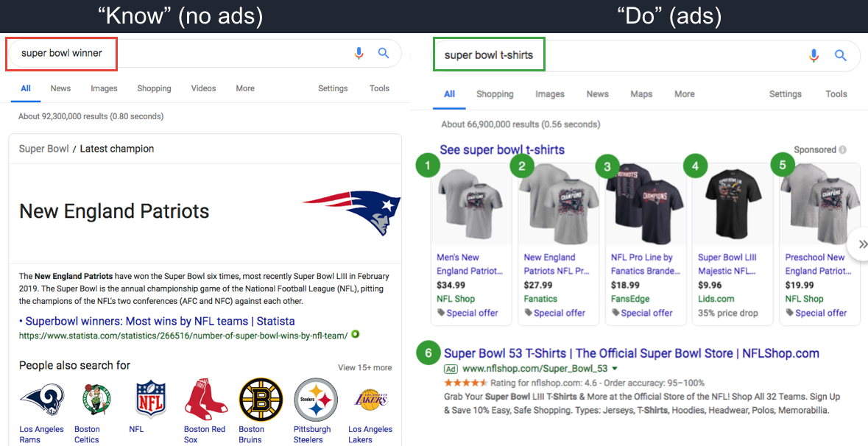Click the Boston Bruins logo
This screenshot has width=868, height=446.
[x=260, y=401]
